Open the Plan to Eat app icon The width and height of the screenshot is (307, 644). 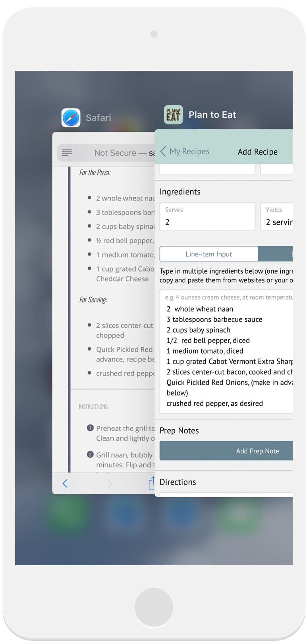coord(174,115)
